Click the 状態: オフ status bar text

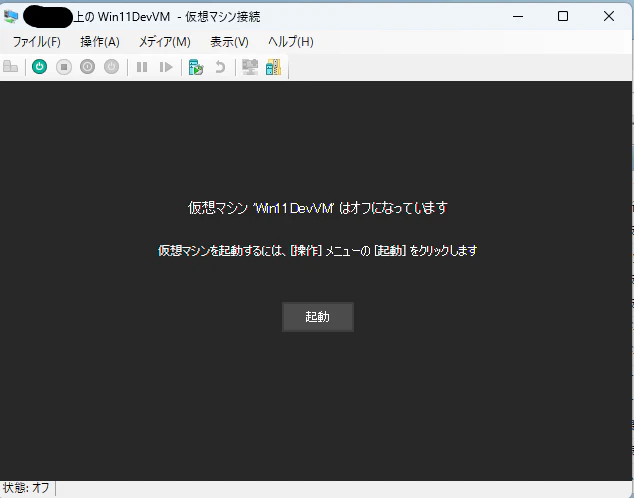26,488
